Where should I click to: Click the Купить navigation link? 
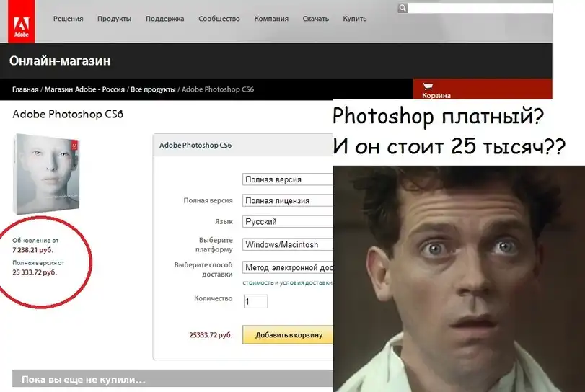click(x=354, y=19)
